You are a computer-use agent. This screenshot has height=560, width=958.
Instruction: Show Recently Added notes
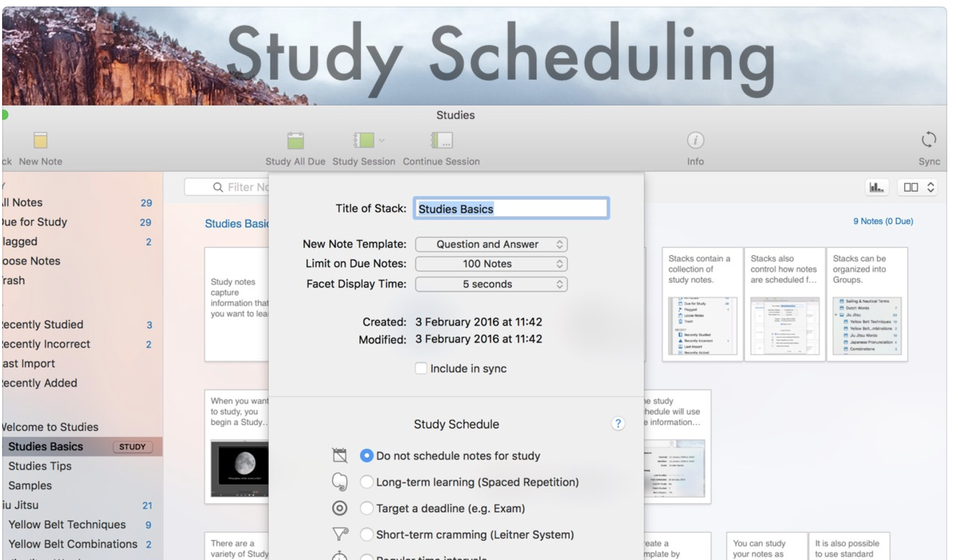click(x=82, y=383)
